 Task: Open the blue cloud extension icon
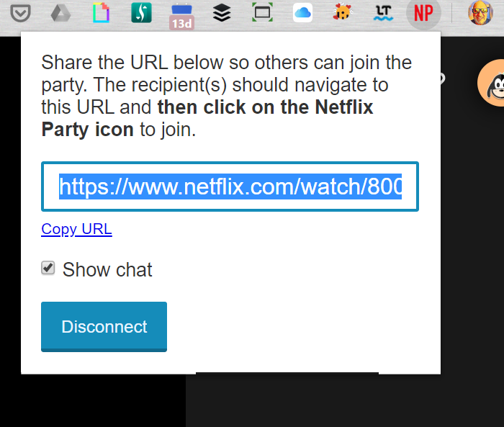[303, 12]
